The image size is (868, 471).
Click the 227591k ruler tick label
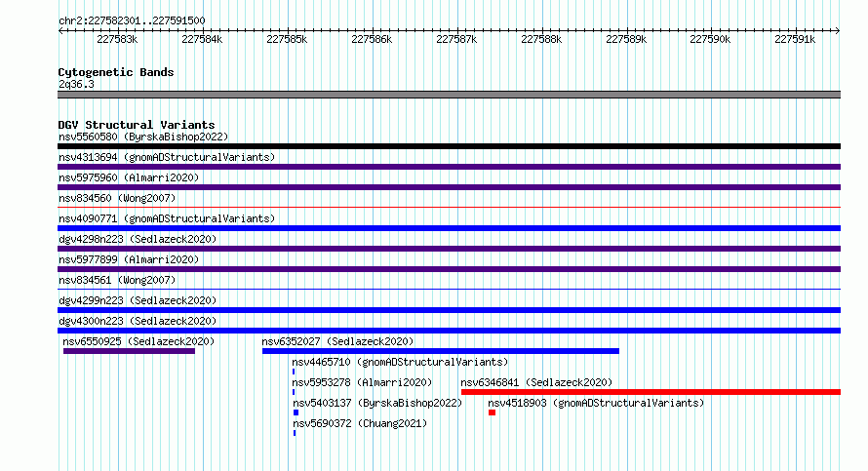point(795,39)
